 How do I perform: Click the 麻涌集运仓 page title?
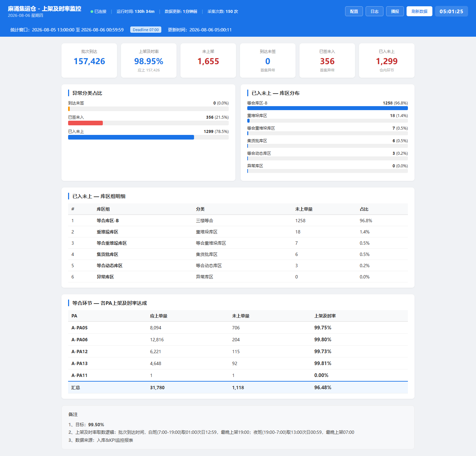pos(45,9)
